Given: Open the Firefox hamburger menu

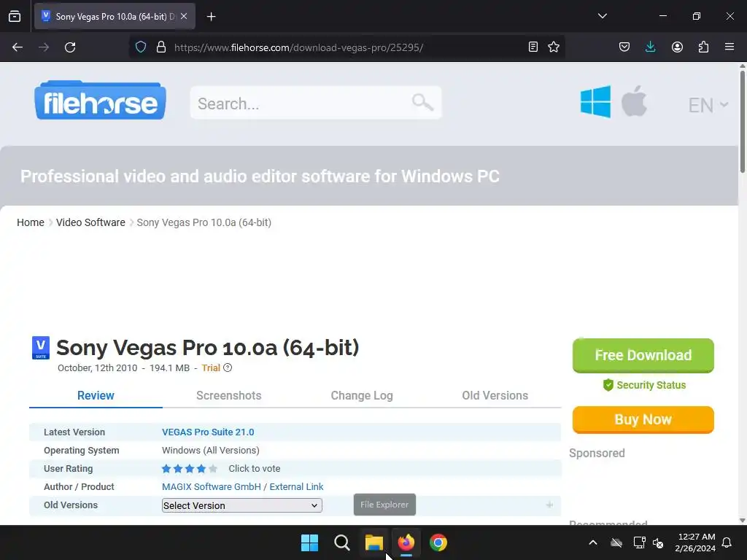Looking at the screenshot, I should (x=729, y=47).
